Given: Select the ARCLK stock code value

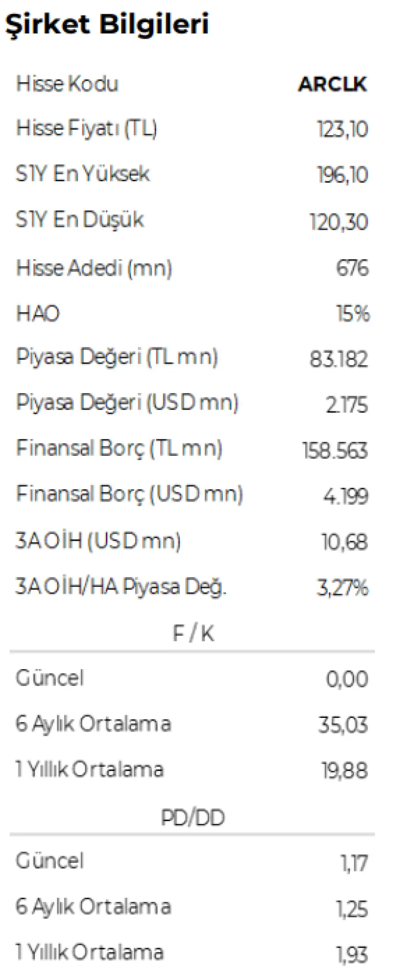Looking at the screenshot, I should coord(332,84).
